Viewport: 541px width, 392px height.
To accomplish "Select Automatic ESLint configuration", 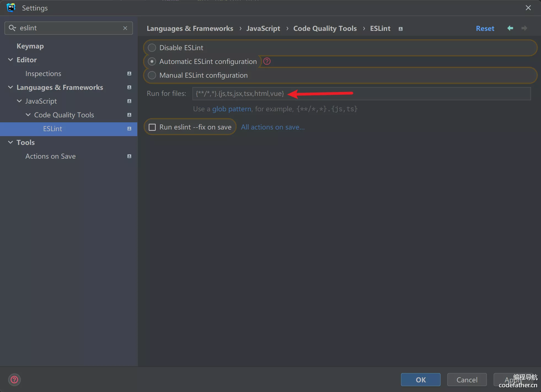I will coord(152,61).
